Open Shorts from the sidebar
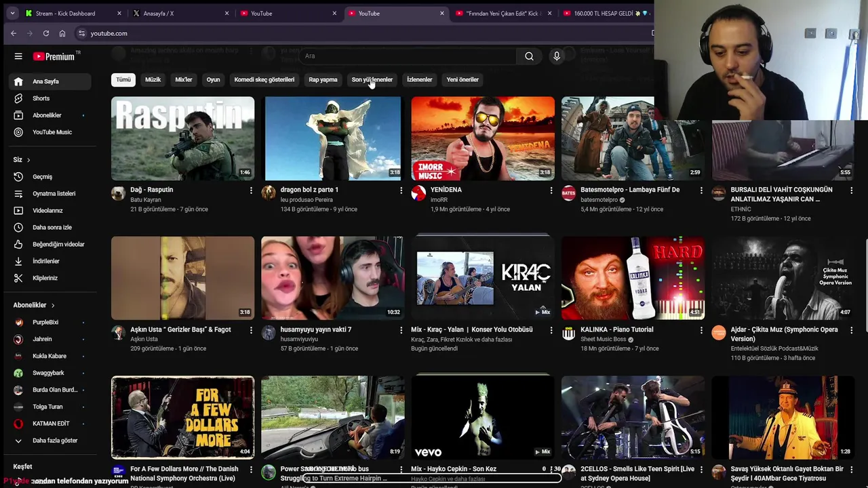Screen dimensions: 868x488 (51, 98)
